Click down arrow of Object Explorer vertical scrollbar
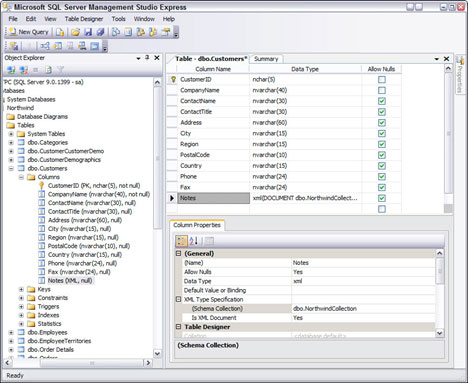469x384 pixels. click(x=157, y=353)
